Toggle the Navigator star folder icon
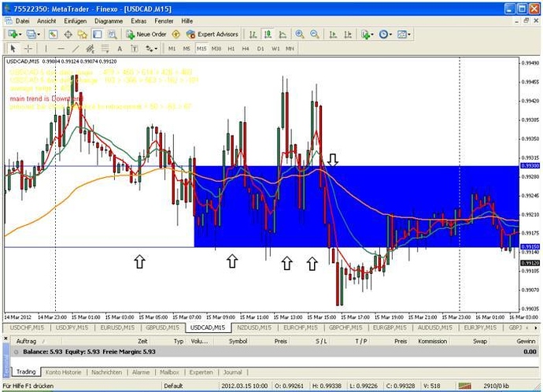The width and height of the screenshot is (543, 392). [83, 35]
